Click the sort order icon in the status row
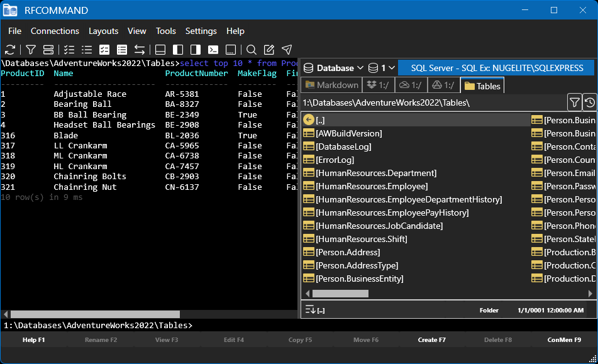This screenshot has height=364, width=598. [x=311, y=309]
